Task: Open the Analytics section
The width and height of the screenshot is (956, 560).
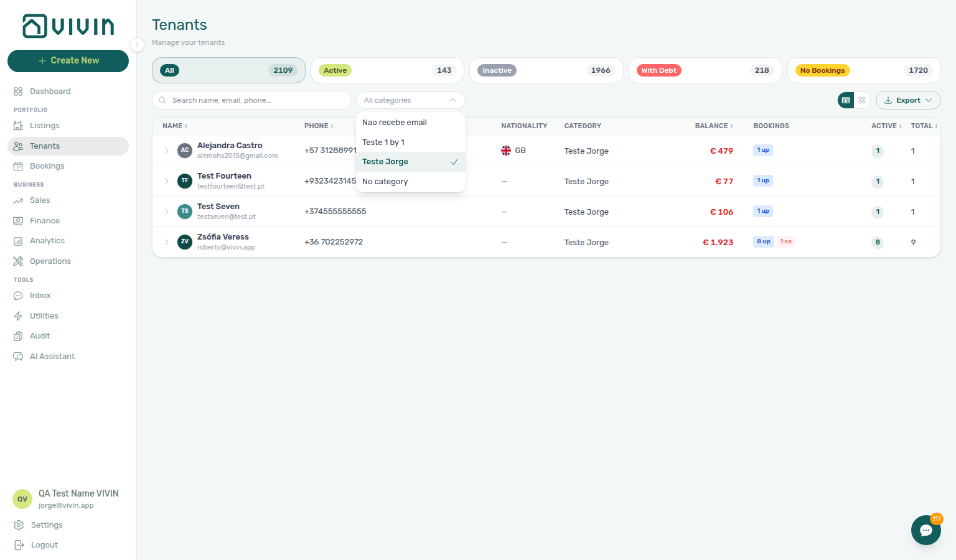Action: (68, 241)
